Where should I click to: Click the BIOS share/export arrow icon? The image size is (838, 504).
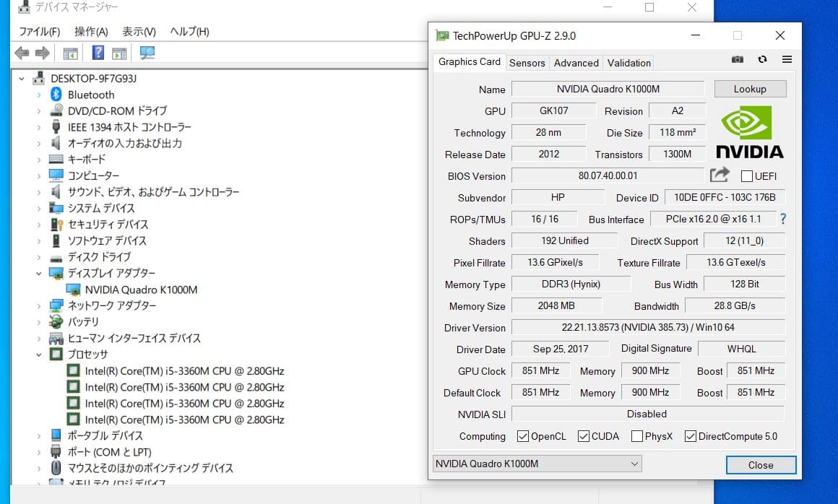[x=720, y=175]
